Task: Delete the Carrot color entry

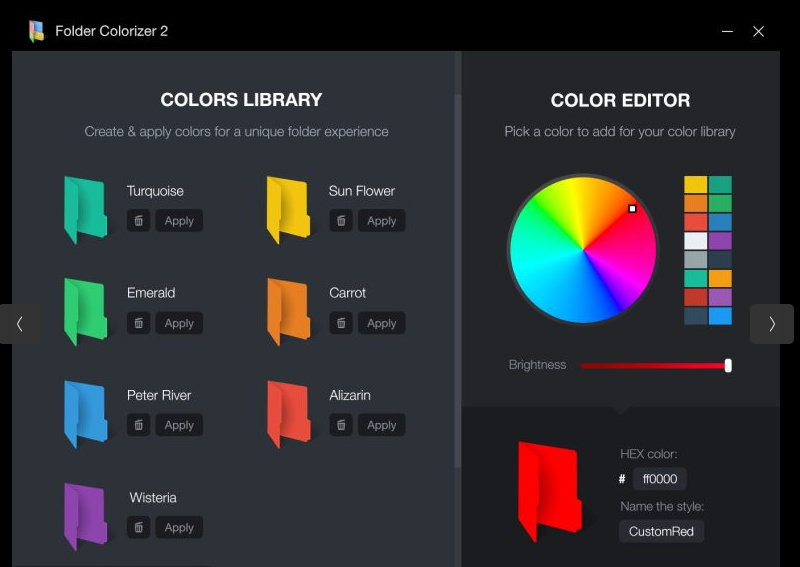Action: (x=341, y=323)
